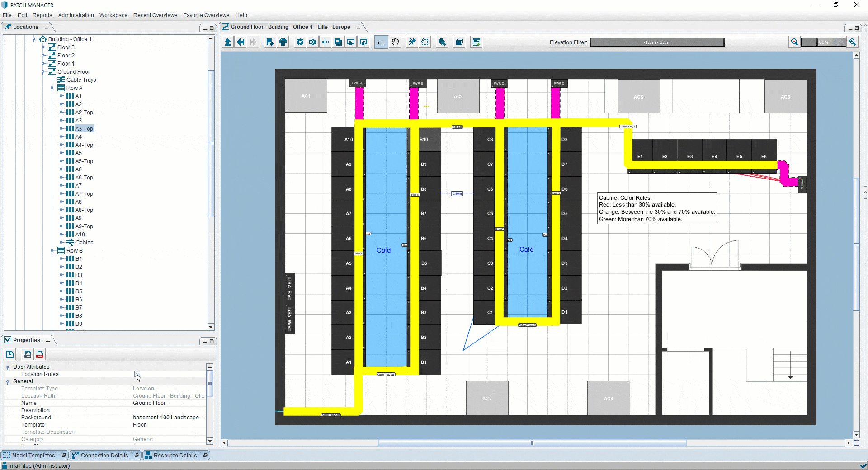Open the Administration menu
The image size is (868, 470).
pos(76,15)
